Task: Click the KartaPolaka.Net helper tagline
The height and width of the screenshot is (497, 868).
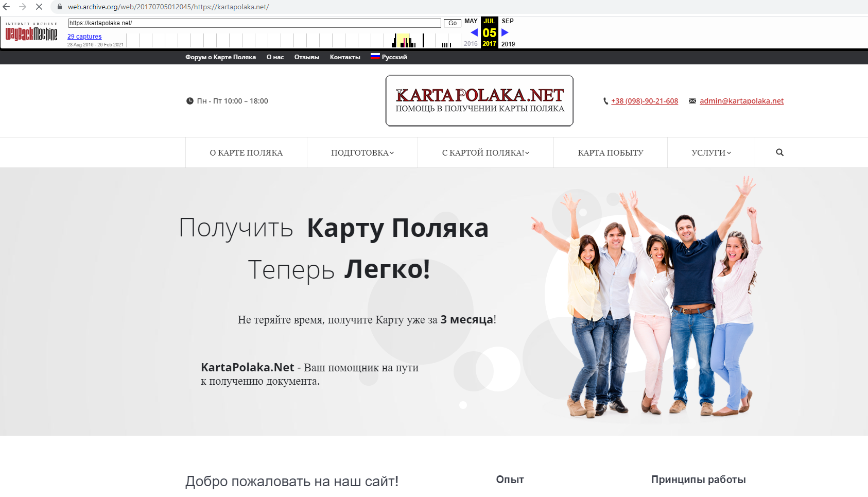Action: pos(309,374)
